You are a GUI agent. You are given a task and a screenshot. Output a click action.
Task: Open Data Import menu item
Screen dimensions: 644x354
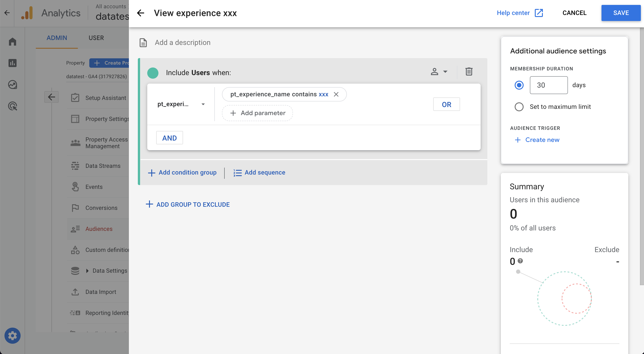tap(98, 292)
